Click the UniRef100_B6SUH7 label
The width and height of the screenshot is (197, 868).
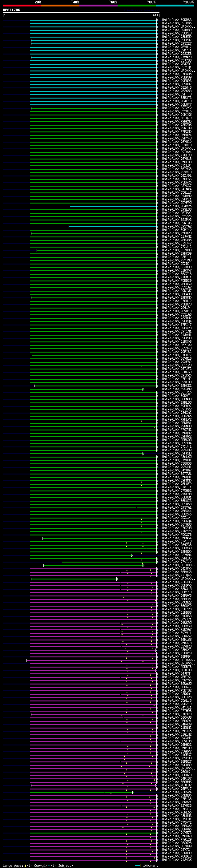177,84
